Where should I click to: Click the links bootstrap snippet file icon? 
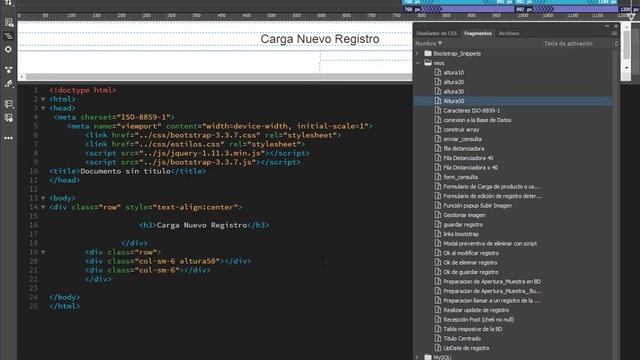tap(438, 234)
